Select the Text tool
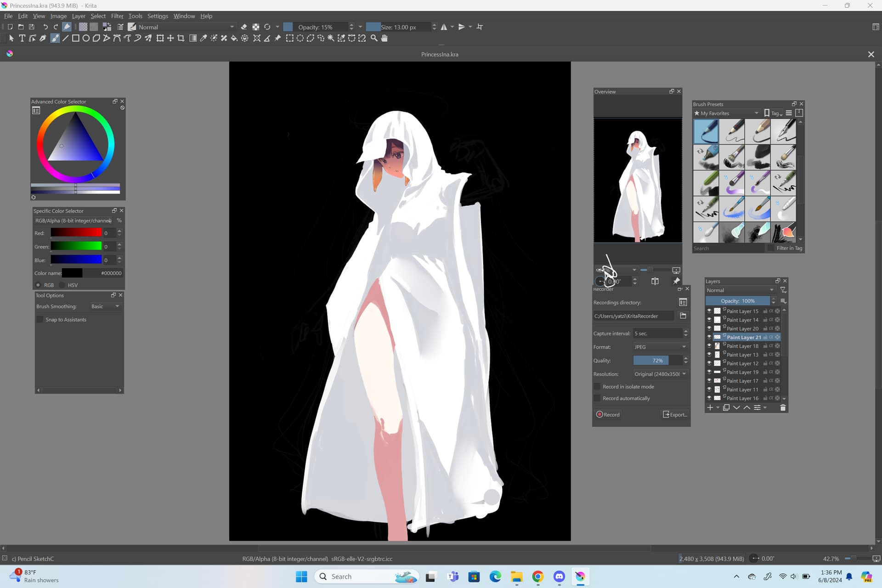The height and width of the screenshot is (588, 882). coord(22,39)
